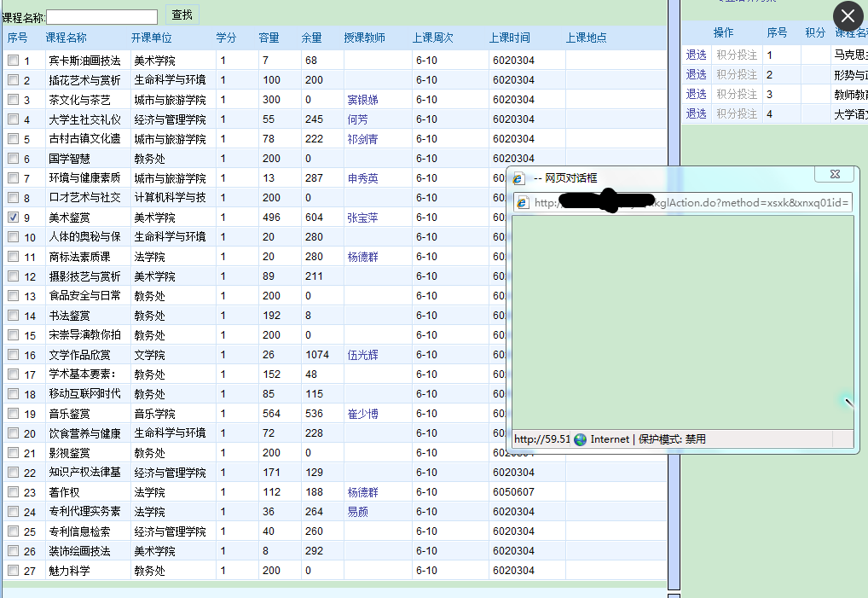
Task: Select the checkbox for 音乐鉴赏
Action: tap(14, 413)
